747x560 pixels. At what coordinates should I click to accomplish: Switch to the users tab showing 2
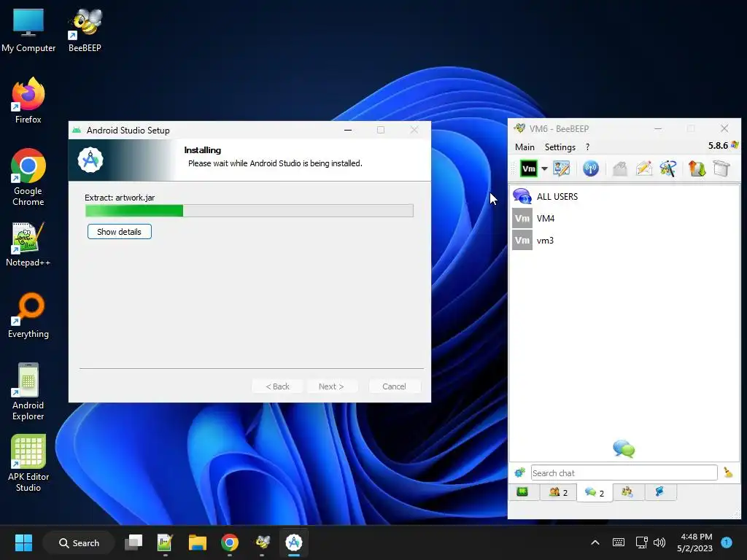(x=558, y=492)
